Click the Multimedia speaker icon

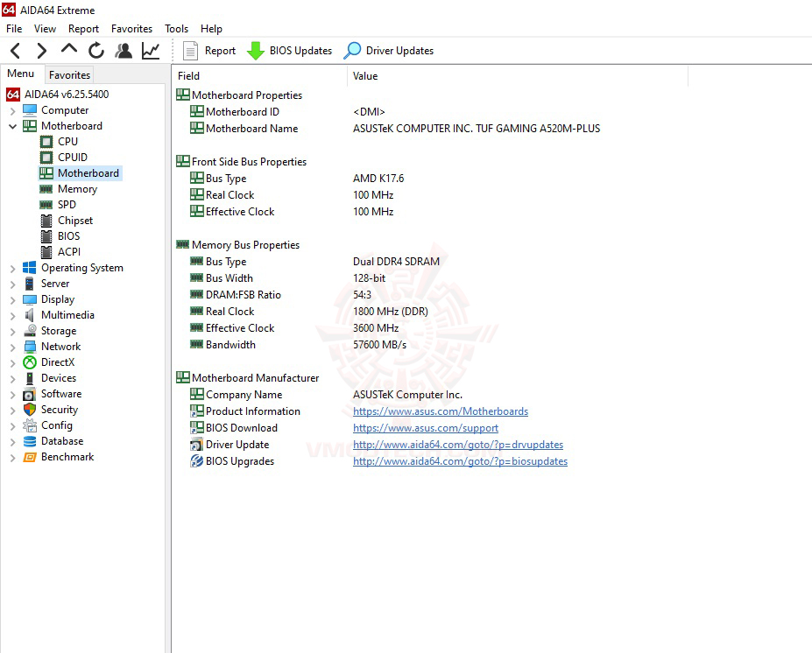30,315
